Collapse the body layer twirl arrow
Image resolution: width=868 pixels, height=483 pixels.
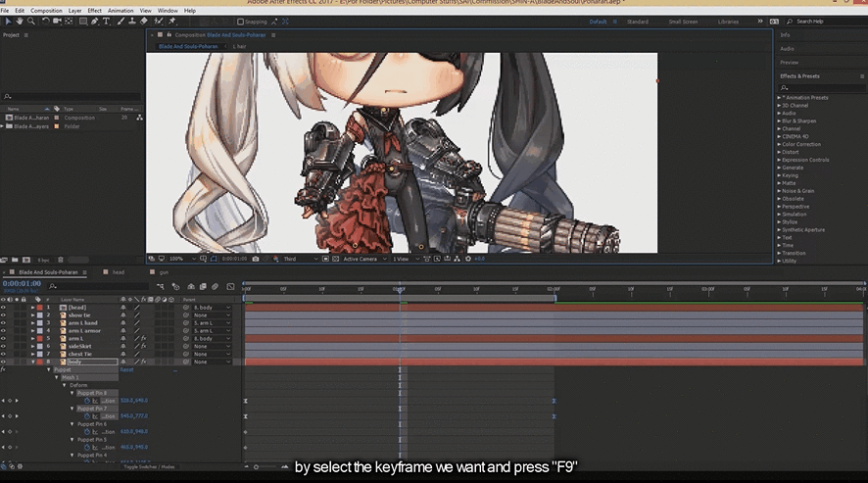click(x=32, y=362)
